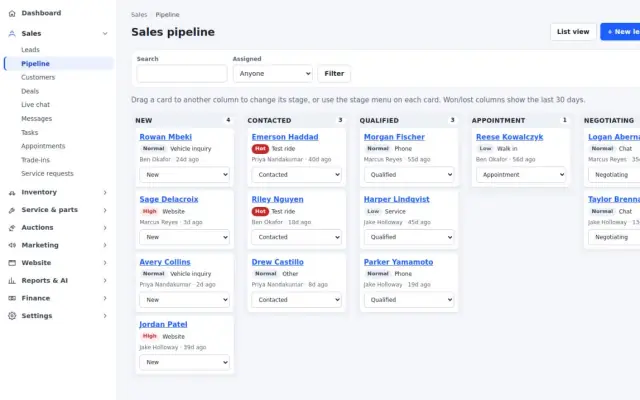Open Avery Collins lead link
Image resolution: width=640 pixels, height=400 pixels.
tap(165, 262)
